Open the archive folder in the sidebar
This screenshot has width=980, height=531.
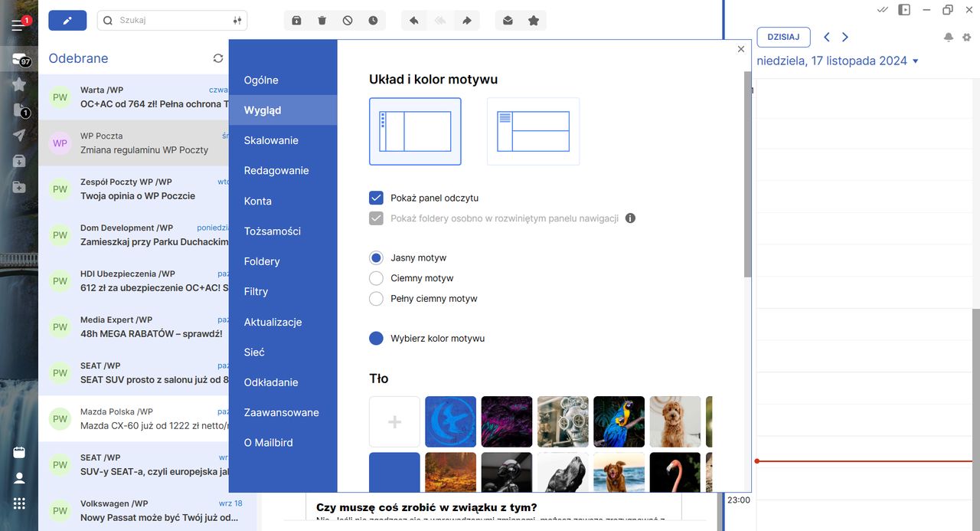click(x=19, y=162)
